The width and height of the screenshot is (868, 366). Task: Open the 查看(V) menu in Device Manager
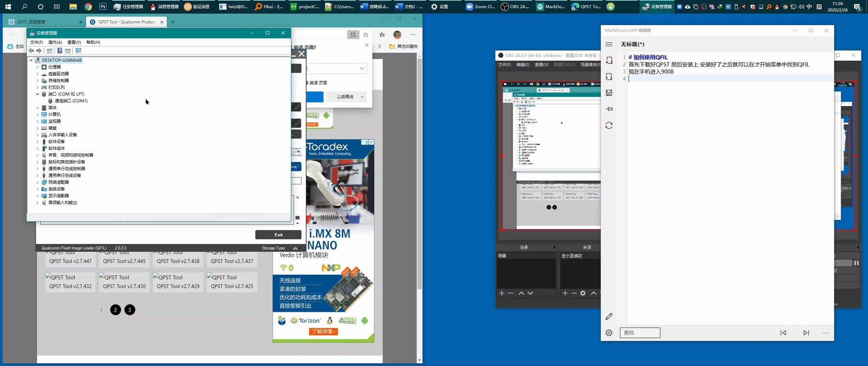(74, 42)
